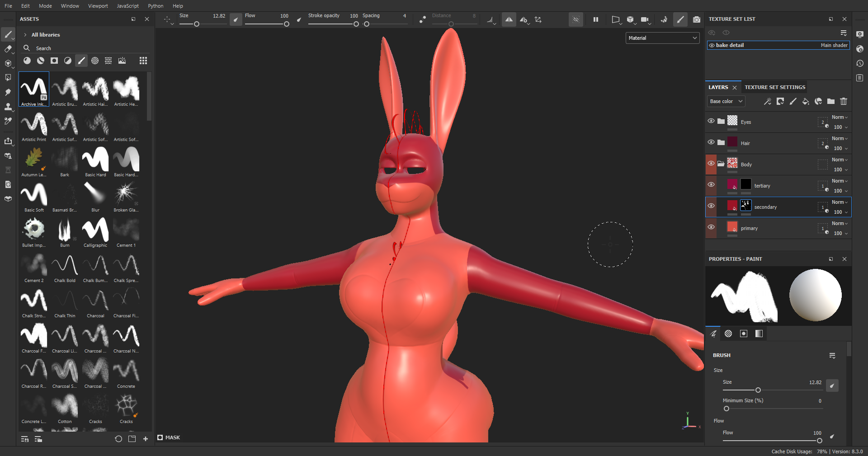Open the History panel icon on right dock

coord(860,63)
